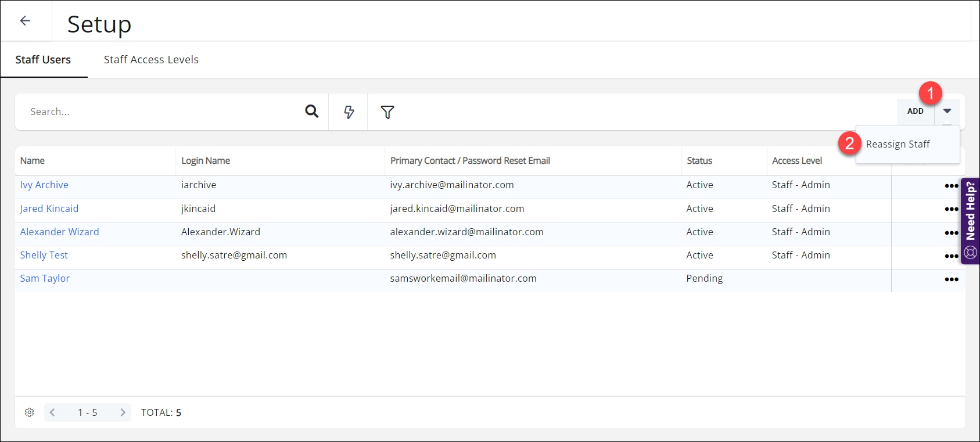Image resolution: width=980 pixels, height=442 pixels.
Task: Open quick actions lightning bolt icon
Action: (x=349, y=112)
